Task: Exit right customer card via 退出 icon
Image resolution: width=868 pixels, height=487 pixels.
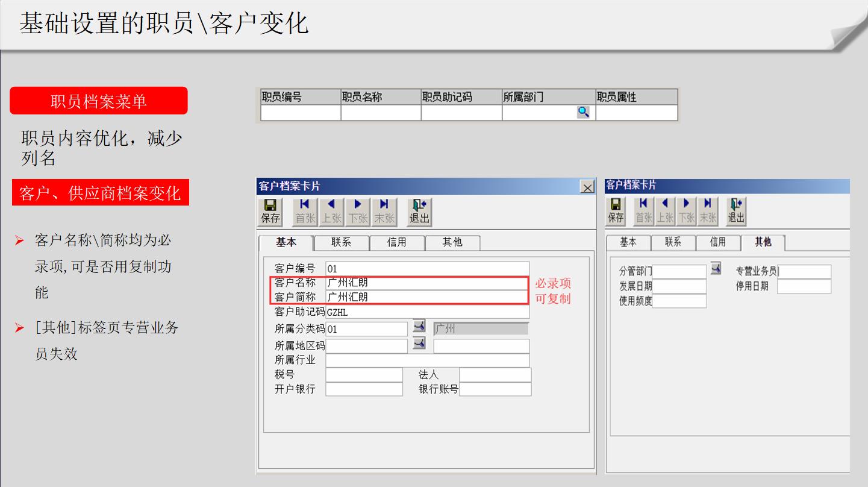Action: 735,210
